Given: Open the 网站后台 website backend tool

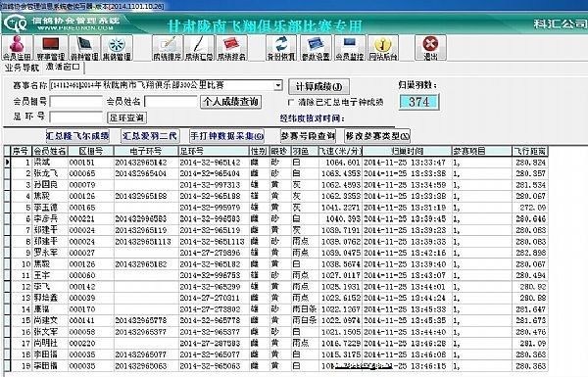Looking at the screenshot, I should pyautogui.click(x=383, y=48).
